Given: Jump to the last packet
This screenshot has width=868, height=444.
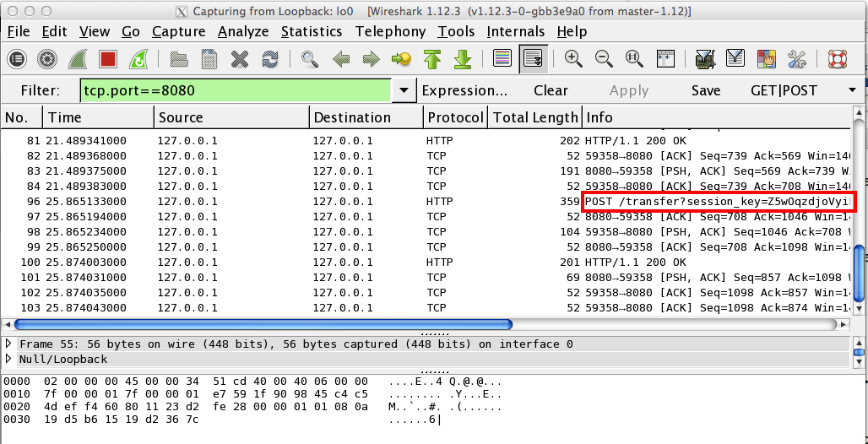Looking at the screenshot, I should pyautogui.click(x=462, y=59).
